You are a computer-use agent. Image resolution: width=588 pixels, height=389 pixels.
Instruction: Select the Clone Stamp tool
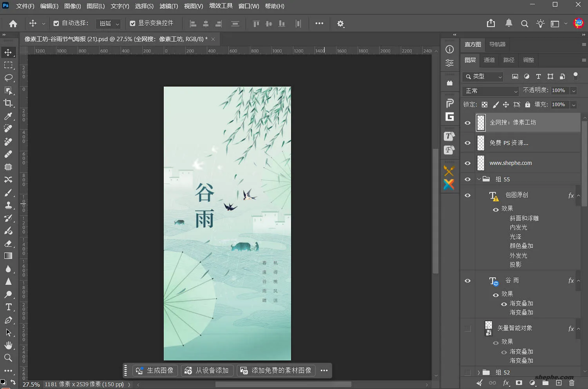(x=8, y=205)
